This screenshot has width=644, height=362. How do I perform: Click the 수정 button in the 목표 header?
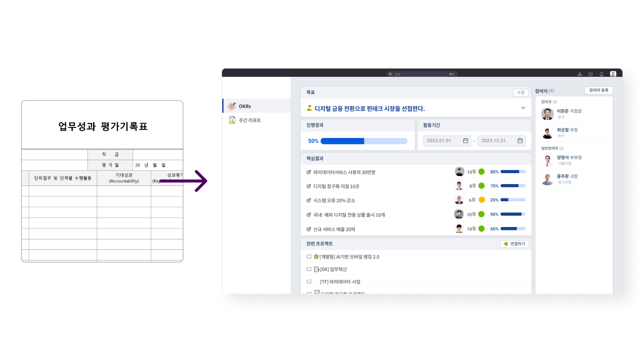(x=520, y=92)
